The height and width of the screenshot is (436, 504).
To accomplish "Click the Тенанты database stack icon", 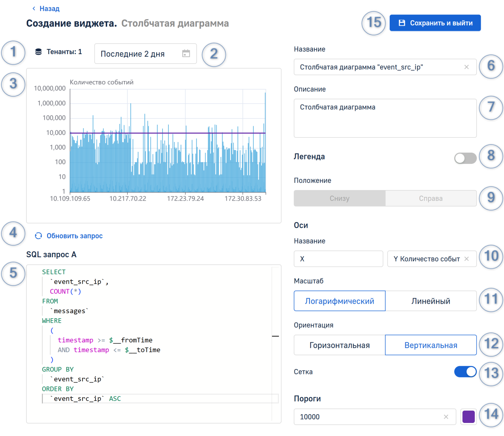I will click(38, 52).
